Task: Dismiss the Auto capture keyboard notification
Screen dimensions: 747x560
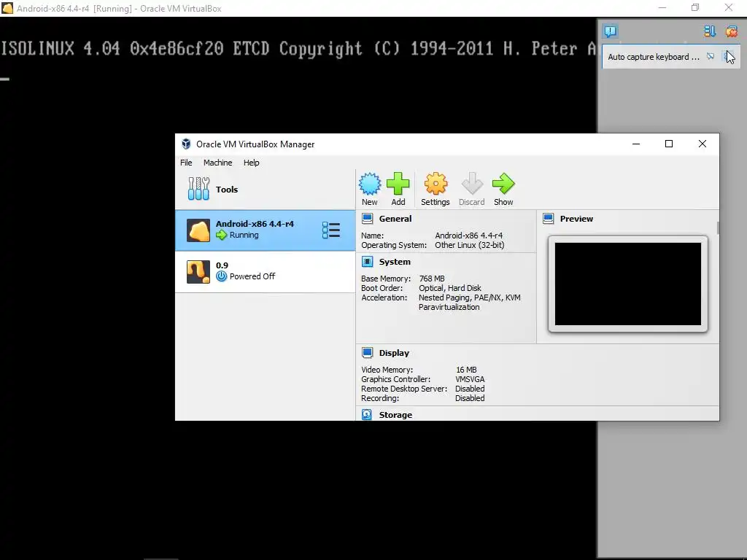Action: (729, 57)
